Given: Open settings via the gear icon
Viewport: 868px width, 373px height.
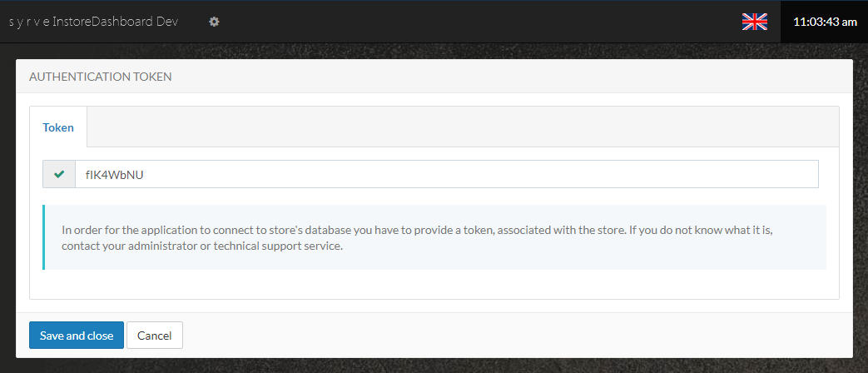Looking at the screenshot, I should coord(214,22).
